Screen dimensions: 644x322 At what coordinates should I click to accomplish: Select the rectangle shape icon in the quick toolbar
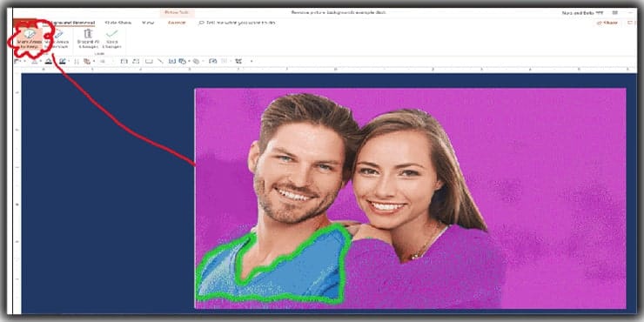(x=149, y=61)
